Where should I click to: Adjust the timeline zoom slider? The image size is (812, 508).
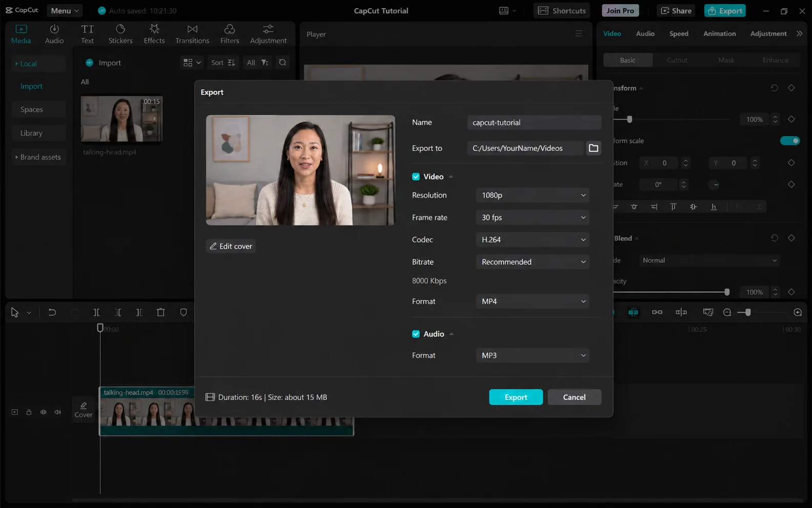748,312
